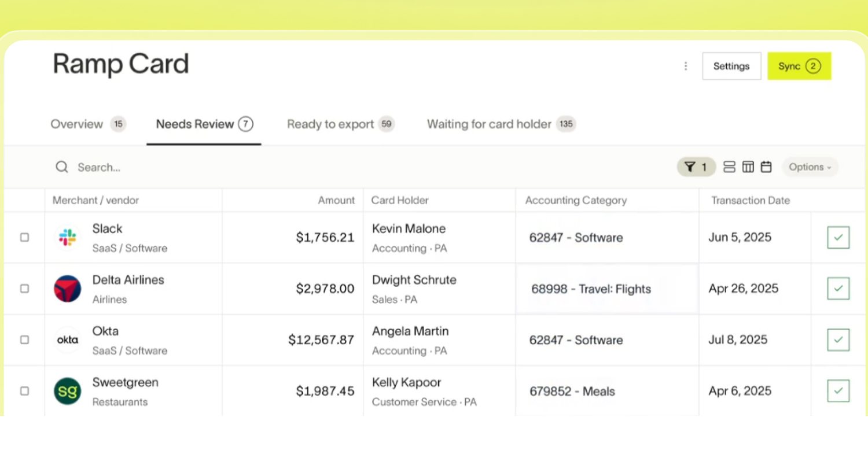Switch to the Overview tab
The width and height of the screenshot is (868, 454).
tap(88, 124)
